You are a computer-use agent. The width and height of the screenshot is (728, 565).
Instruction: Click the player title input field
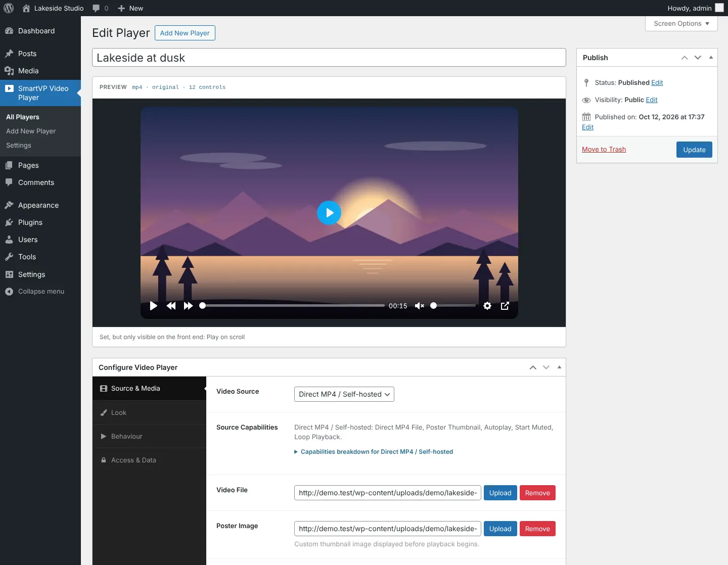pyautogui.click(x=329, y=58)
